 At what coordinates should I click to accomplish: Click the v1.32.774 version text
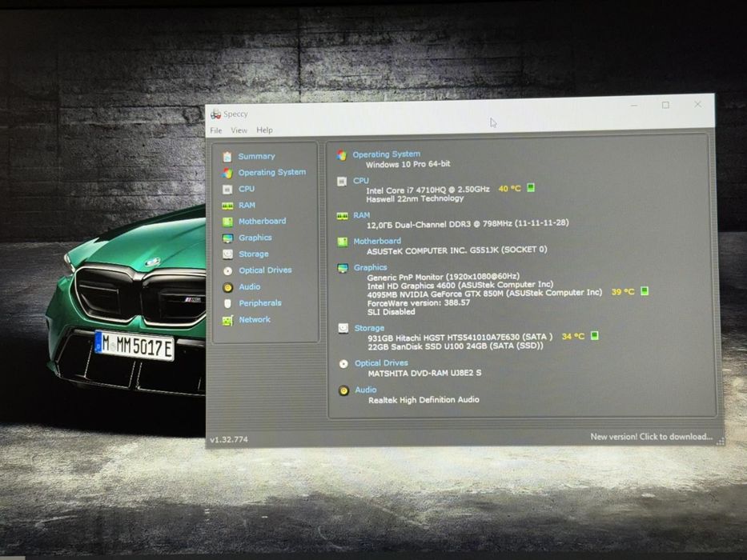click(x=229, y=439)
